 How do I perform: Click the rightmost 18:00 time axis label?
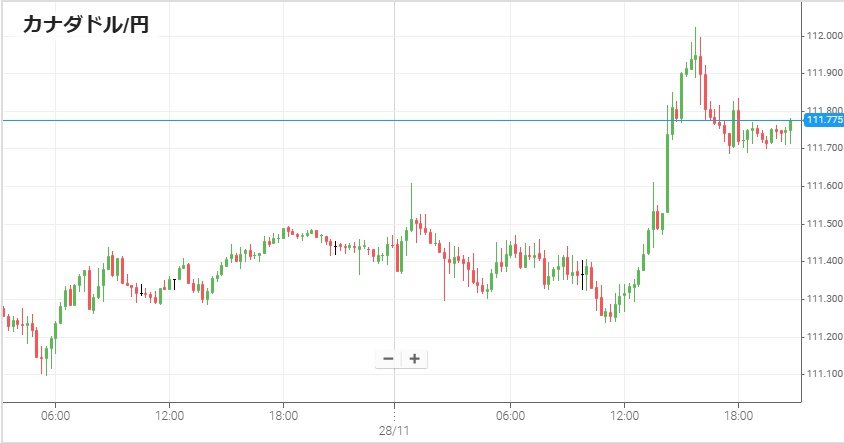click(738, 413)
